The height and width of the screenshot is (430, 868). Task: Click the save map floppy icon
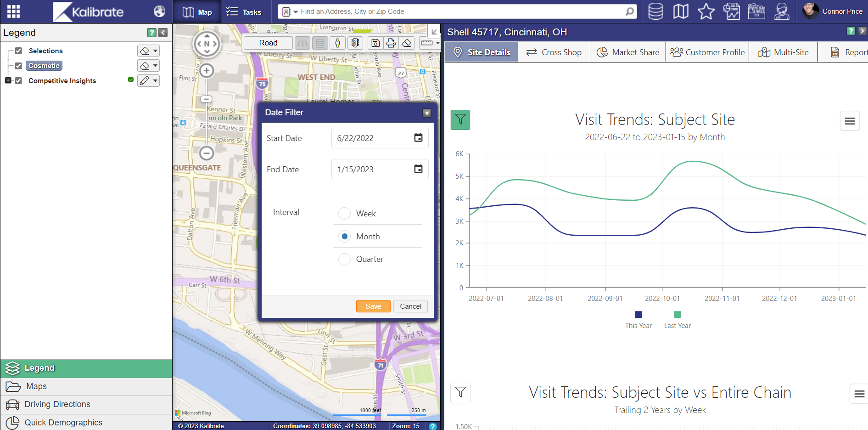pyautogui.click(x=375, y=43)
